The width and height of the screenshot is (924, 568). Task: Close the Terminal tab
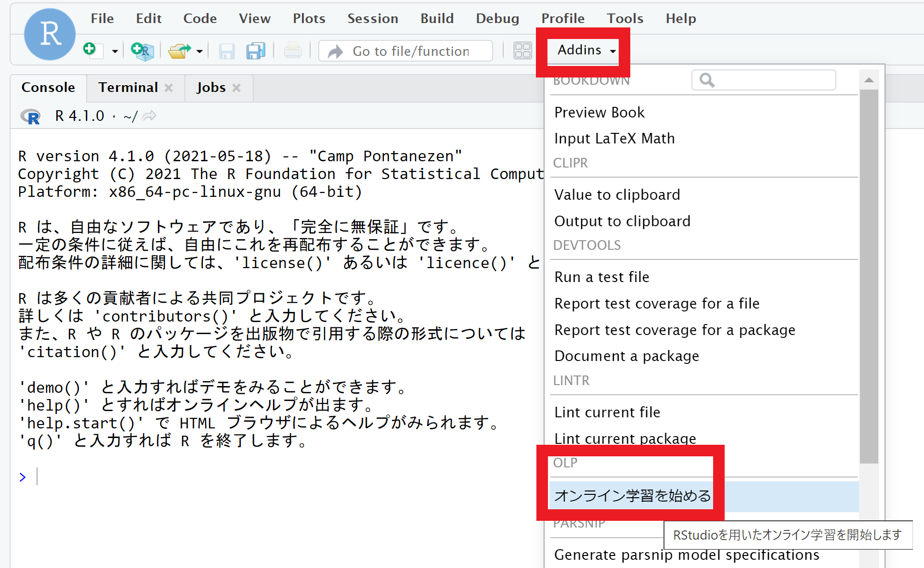pyautogui.click(x=169, y=88)
